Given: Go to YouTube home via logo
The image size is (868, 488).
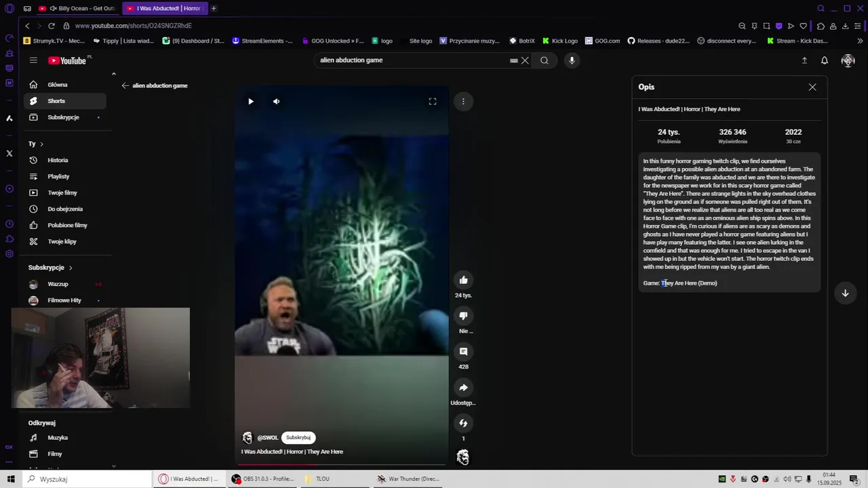Looking at the screenshot, I should point(67,60).
